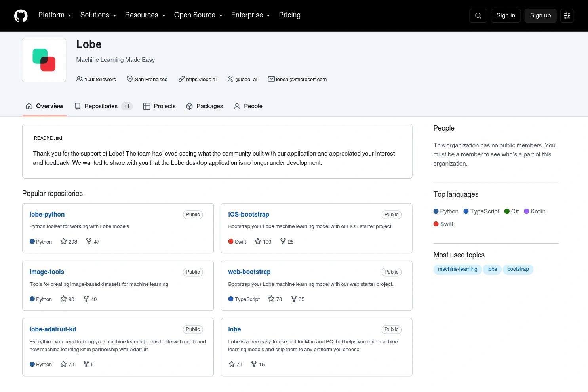Click the X logo beside @lobe_ai
Screen dimensions: 588x392
(x=230, y=79)
